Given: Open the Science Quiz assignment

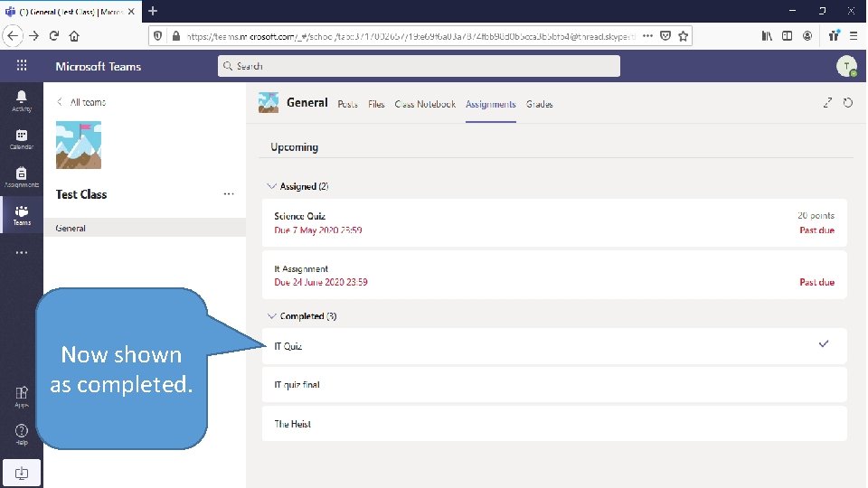Looking at the screenshot, I should pos(554,222).
